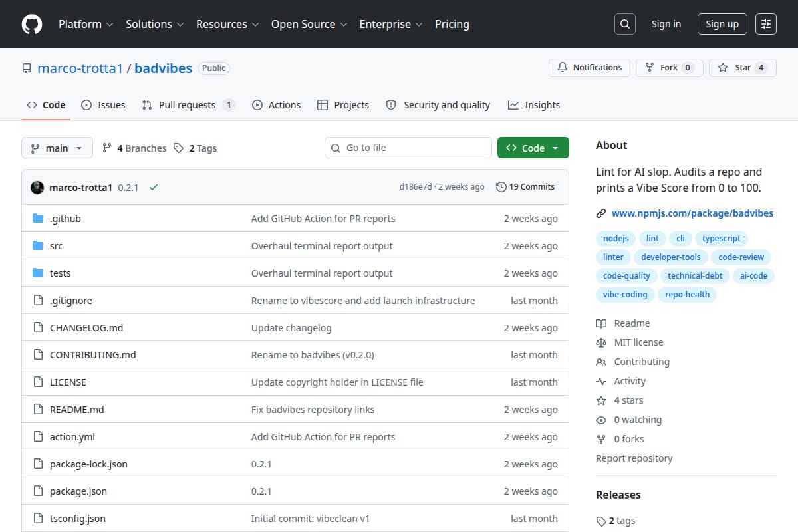Click the .github folder icon
The height and width of the screenshot is (532, 798).
38,219
